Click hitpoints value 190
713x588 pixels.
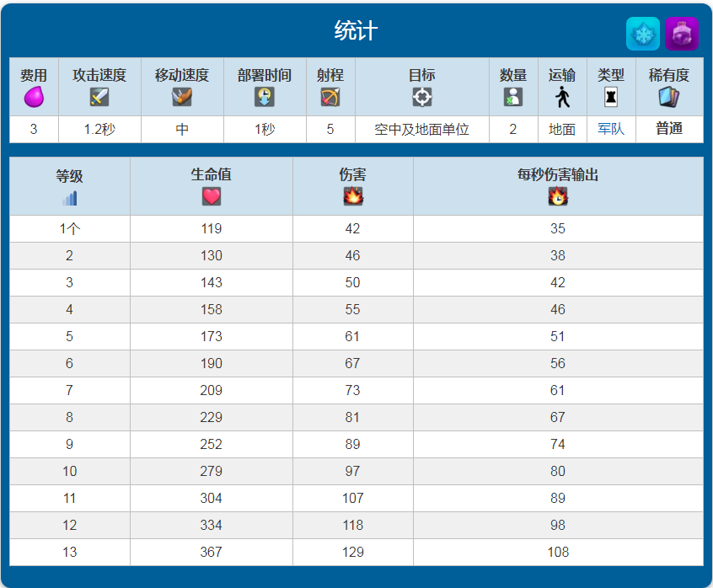click(212, 364)
